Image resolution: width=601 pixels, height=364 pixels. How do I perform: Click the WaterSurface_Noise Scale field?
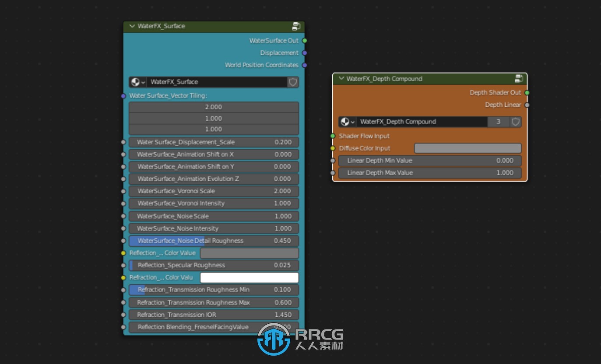[x=214, y=216]
